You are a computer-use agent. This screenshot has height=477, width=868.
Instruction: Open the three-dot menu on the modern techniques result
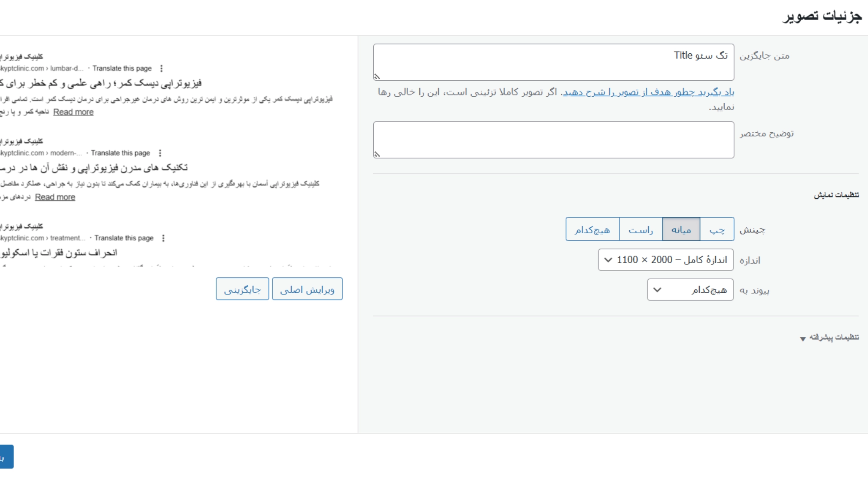point(161,153)
